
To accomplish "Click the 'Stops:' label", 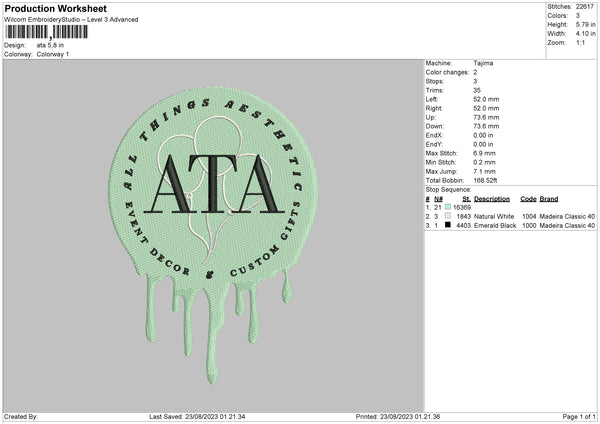I will [x=435, y=81].
